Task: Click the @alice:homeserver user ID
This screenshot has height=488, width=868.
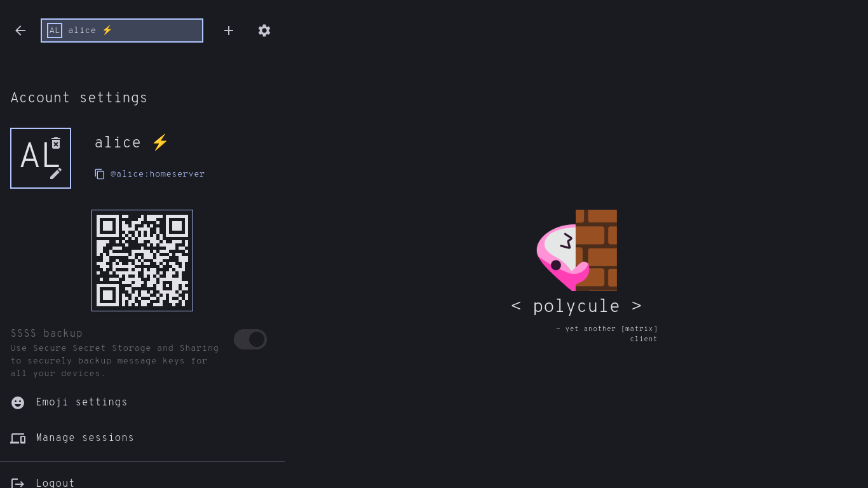Action: coord(158,174)
